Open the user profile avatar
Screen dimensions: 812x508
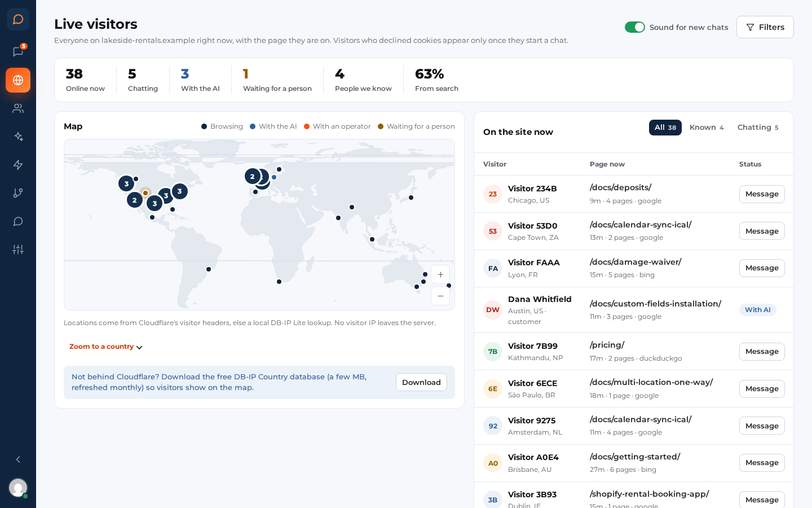[18, 488]
